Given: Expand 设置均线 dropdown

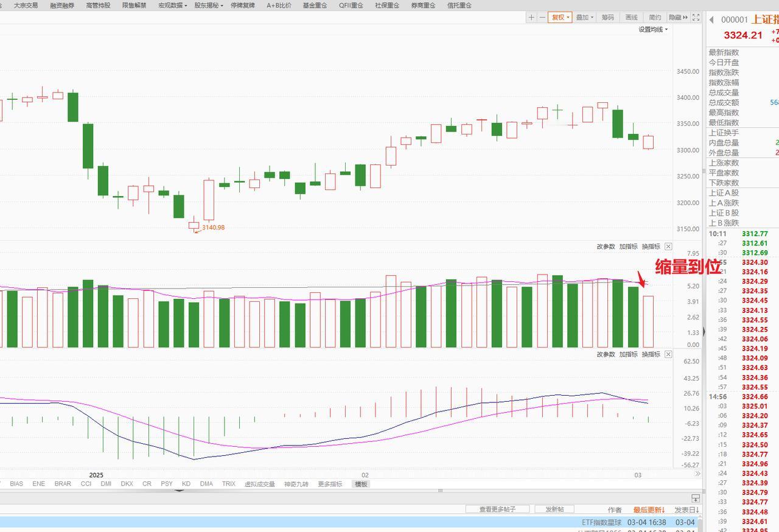Looking at the screenshot, I should pyautogui.click(x=653, y=29).
